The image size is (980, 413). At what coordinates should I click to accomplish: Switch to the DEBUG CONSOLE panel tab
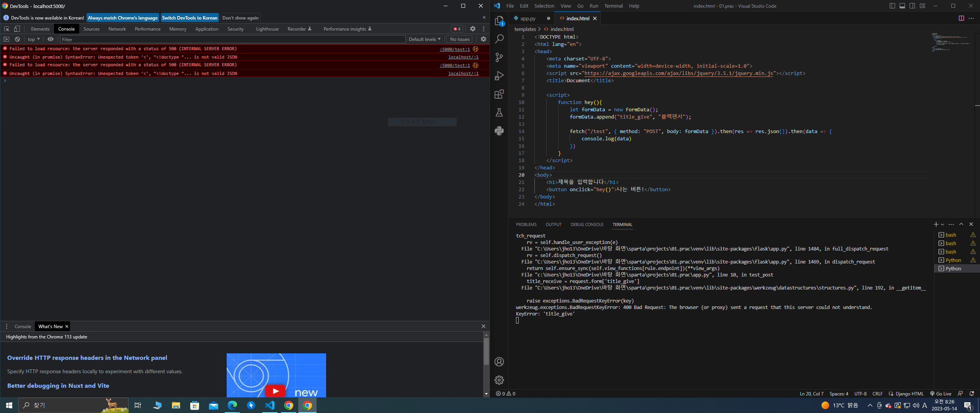[587, 224]
